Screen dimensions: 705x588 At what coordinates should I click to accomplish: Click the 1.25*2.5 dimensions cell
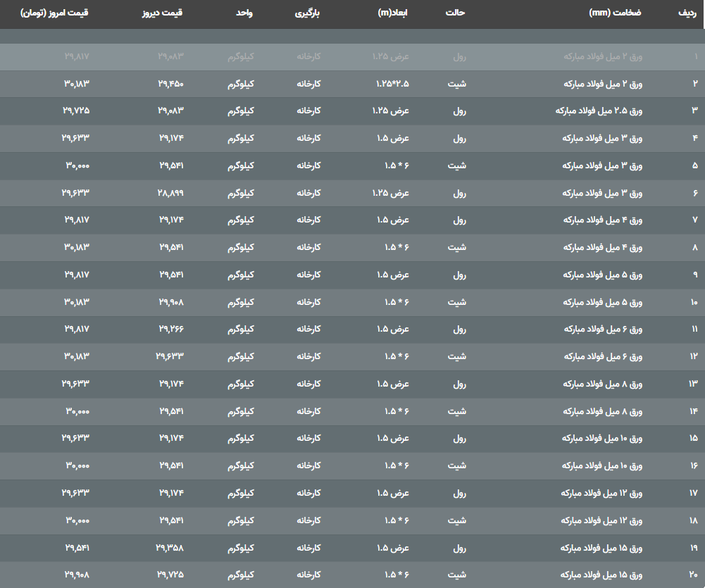click(x=392, y=84)
